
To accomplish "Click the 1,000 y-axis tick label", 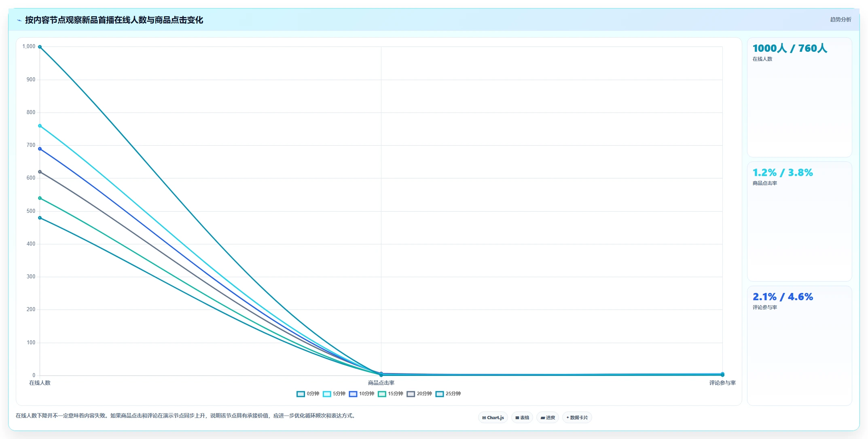I will [29, 47].
